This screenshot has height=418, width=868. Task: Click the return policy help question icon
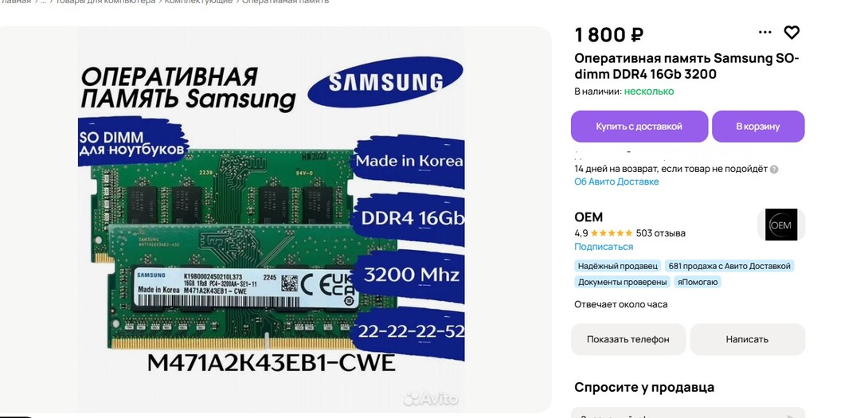774,170
